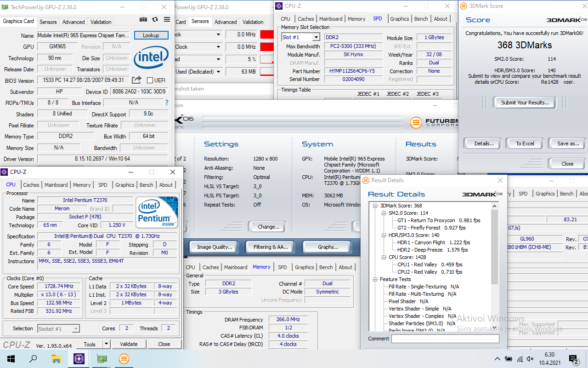Click the Validate button in CPU-Z
The width and height of the screenshot is (588, 368).
[129, 344]
